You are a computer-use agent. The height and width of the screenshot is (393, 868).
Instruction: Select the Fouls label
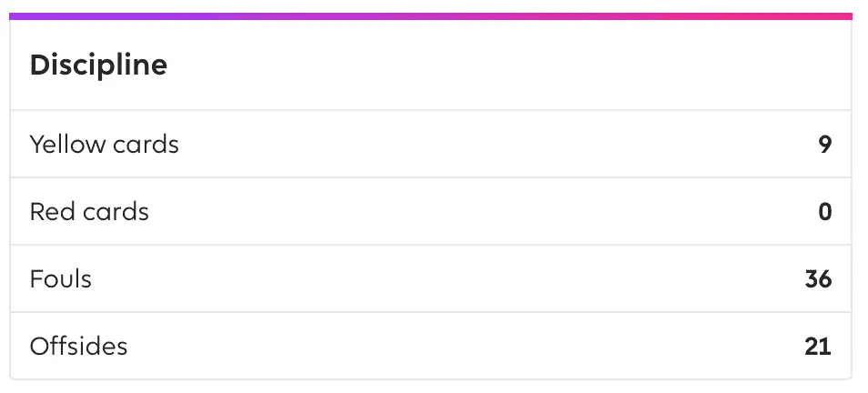click(61, 278)
